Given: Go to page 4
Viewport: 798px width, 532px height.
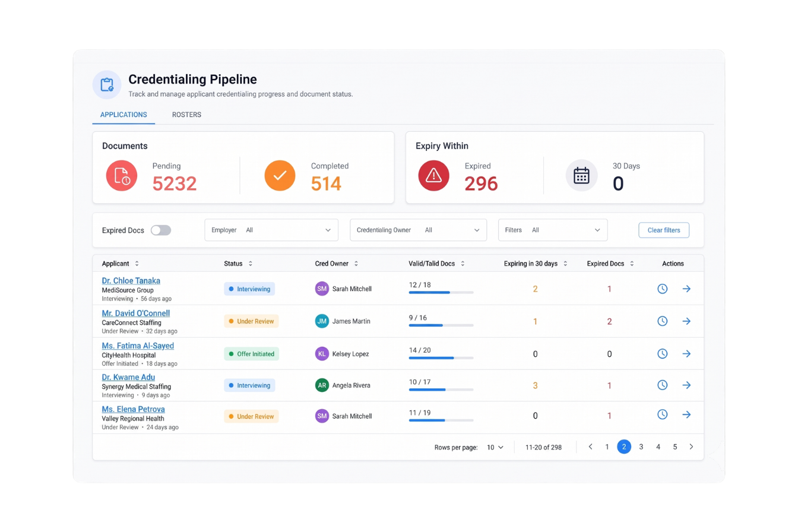Looking at the screenshot, I should click(658, 447).
